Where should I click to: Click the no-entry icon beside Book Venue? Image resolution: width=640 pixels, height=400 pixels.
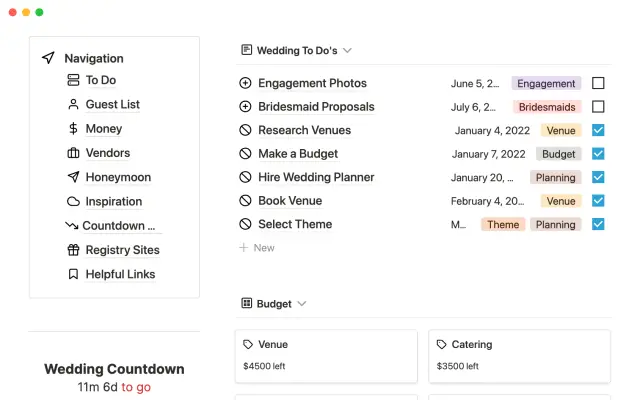click(245, 200)
